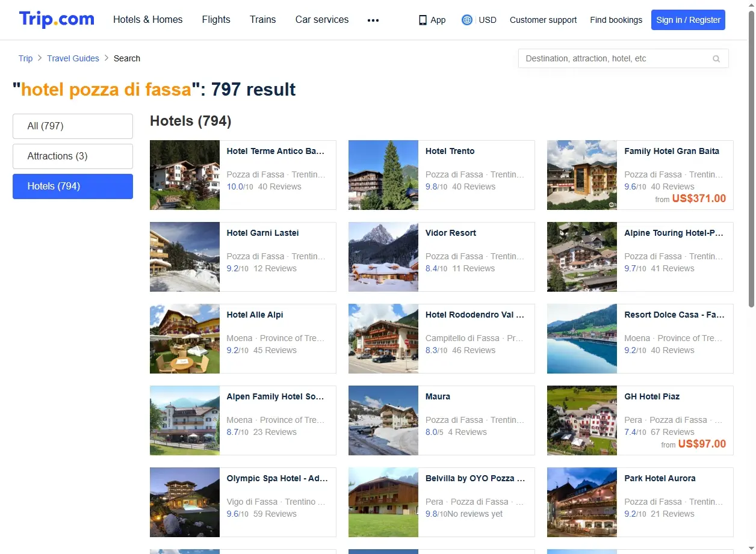Click Vidor Resort title text
This screenshot has width=756, height=554.
coord(451,233)
